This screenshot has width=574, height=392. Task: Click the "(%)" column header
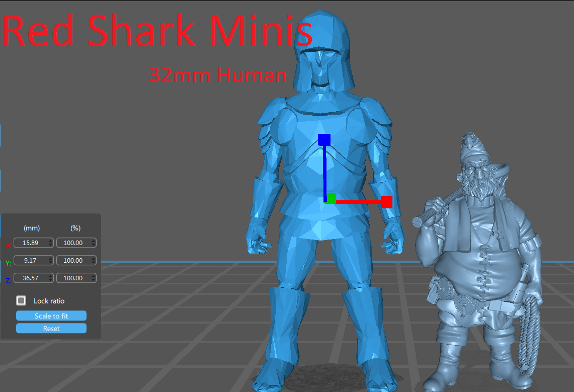click(x=75, y=228)
